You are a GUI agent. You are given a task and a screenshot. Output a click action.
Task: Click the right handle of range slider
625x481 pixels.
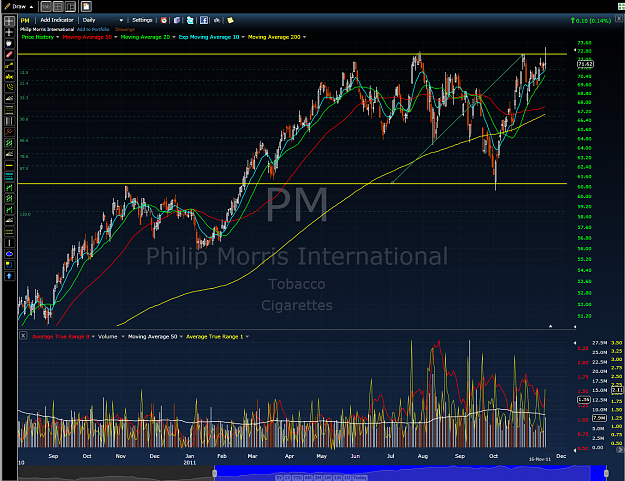click(x=606, y=473)
